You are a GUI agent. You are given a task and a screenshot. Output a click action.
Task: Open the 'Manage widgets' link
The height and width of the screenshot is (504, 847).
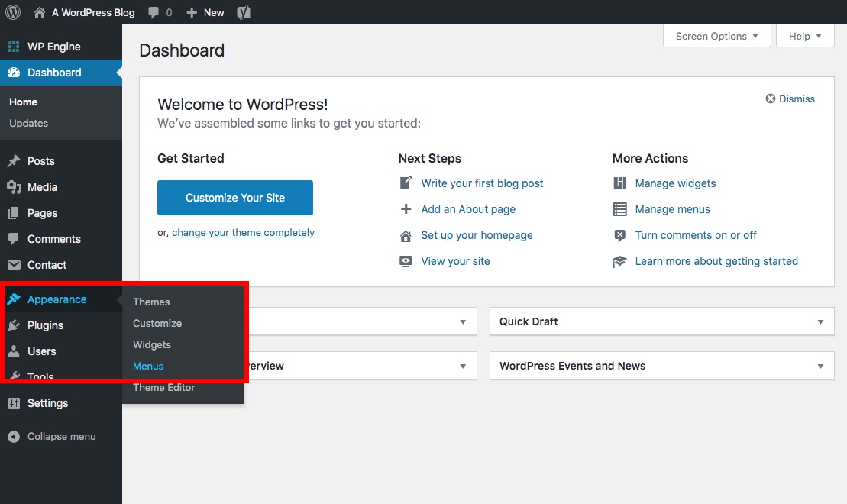pyautogui.click(x=675, y=183)
